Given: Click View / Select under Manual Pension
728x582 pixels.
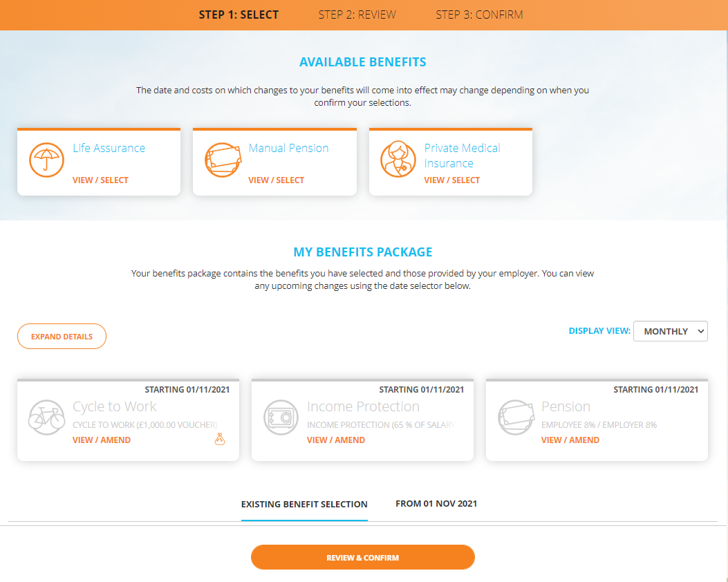Looking at the screenshot, I should 277,180.
